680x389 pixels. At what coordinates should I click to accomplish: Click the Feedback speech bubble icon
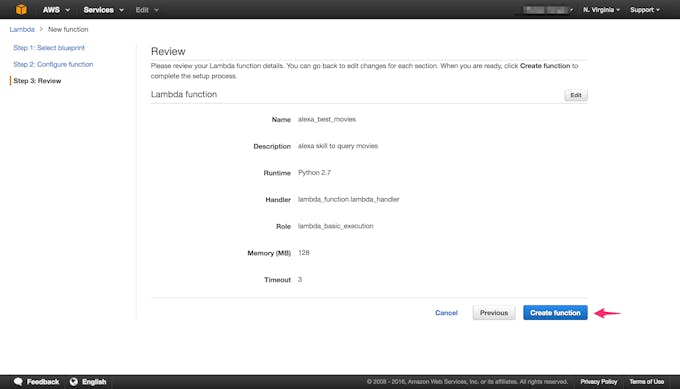(x=18, y=382)
